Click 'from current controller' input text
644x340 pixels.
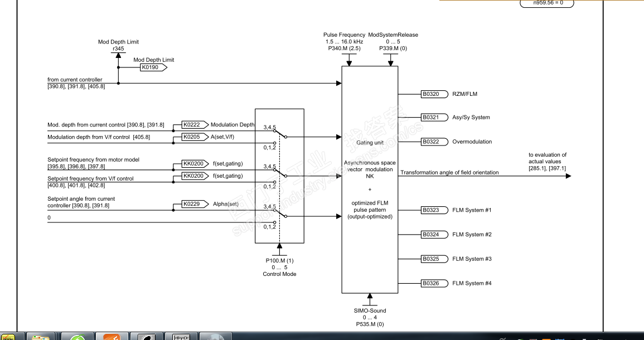point(75,80)
